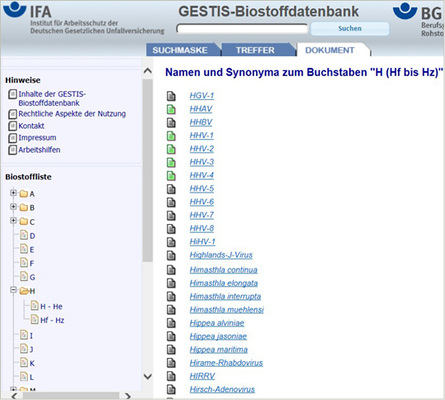
Task: Select the 'H - He' tree entry
Action: click(47, 306)
